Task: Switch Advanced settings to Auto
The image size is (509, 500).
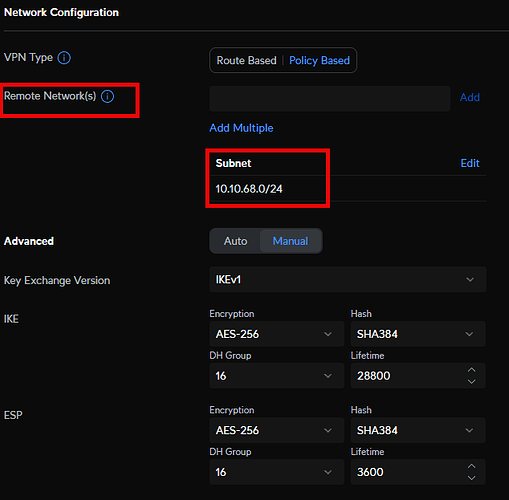Action: tap(235, 241)
